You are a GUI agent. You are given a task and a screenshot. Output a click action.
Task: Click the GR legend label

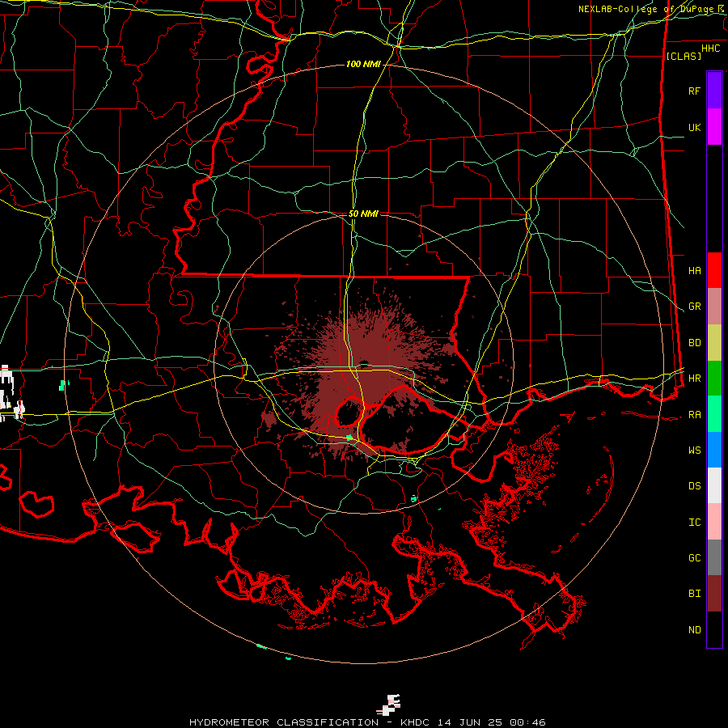coord(694,307)
